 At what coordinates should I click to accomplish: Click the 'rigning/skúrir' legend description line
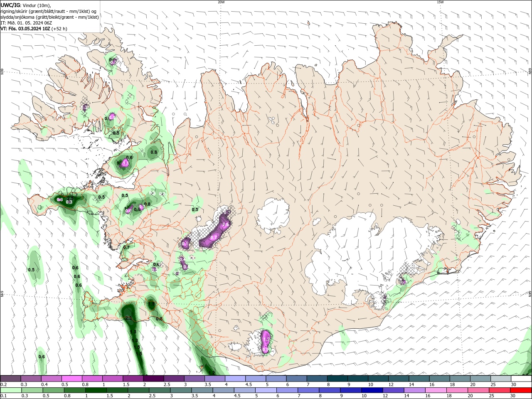(48, 11)
